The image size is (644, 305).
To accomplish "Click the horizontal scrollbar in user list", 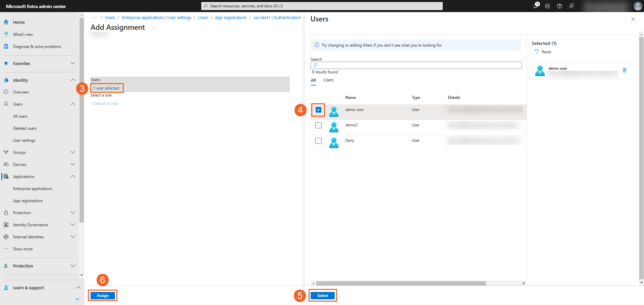I will tap(401, 283).
